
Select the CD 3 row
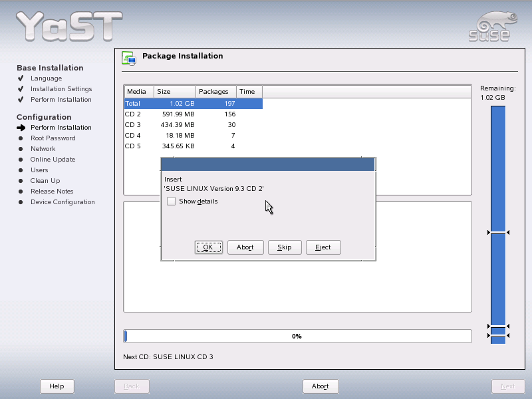click(194, 125)
